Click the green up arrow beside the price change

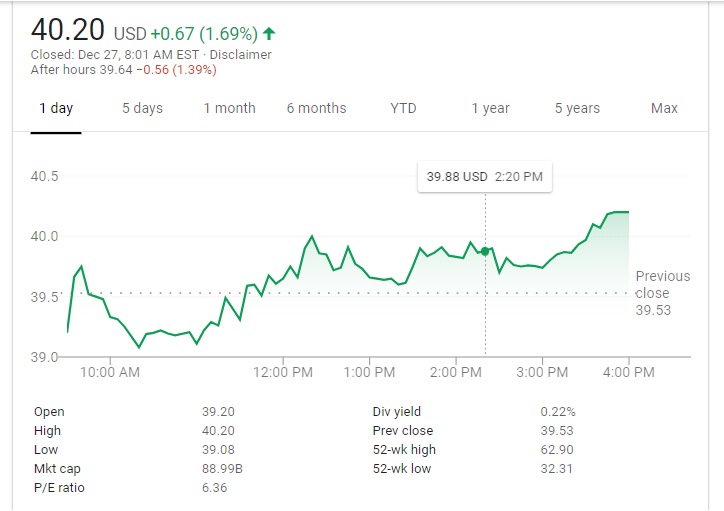pos(269,34)
